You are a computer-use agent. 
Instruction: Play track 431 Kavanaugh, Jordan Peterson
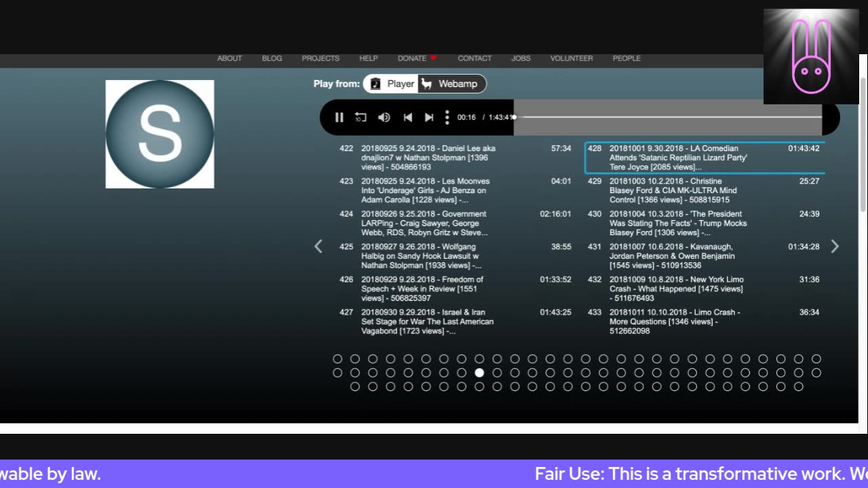pos(705,256)
